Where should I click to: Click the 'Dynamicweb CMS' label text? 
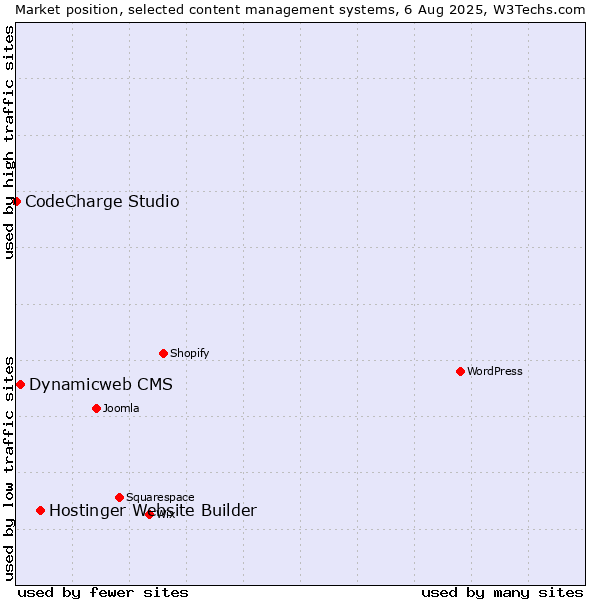[101, 384]
